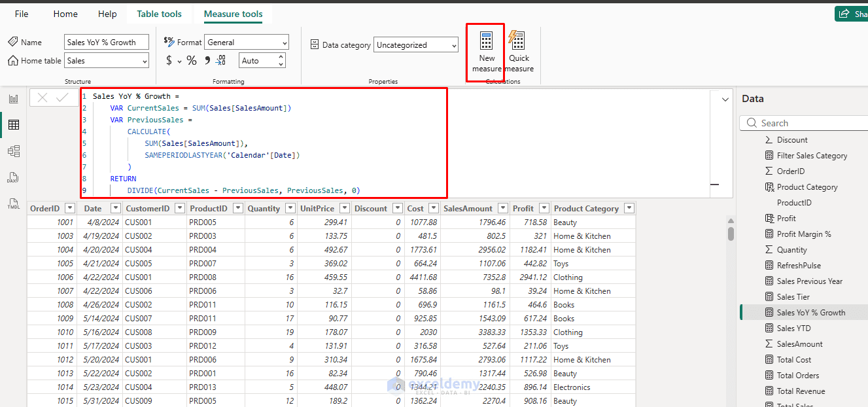
Task: Open Report view from left sidebar
Action: pyautogui.click(x=14, y=99)
